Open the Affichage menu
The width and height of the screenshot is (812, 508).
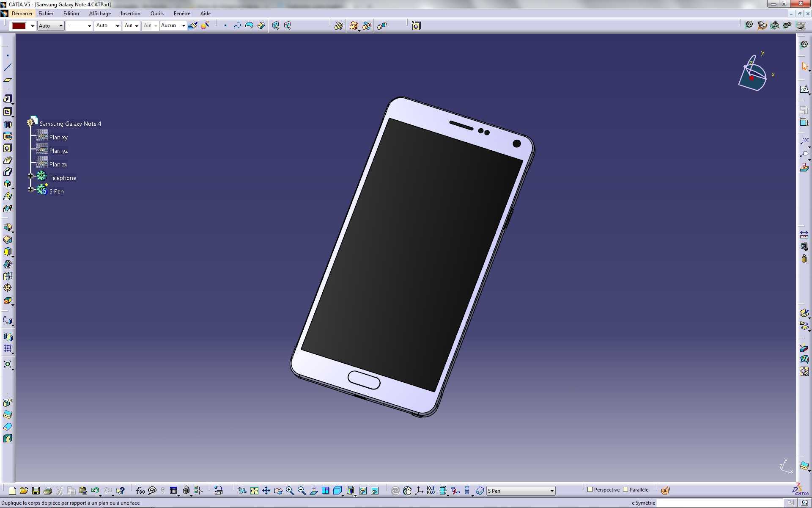[x=100, y=14]
